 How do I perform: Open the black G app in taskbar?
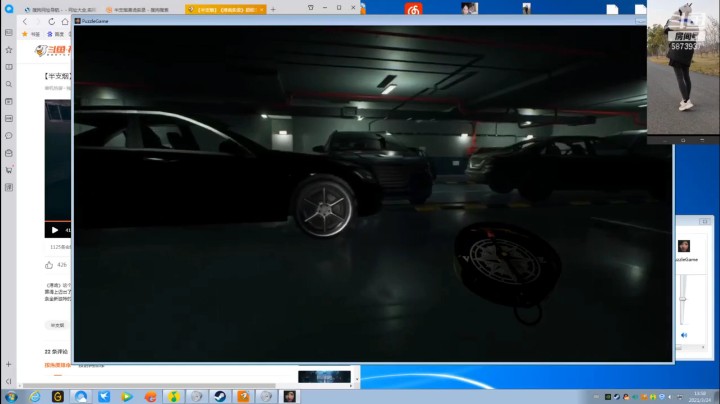pos(58,397)
